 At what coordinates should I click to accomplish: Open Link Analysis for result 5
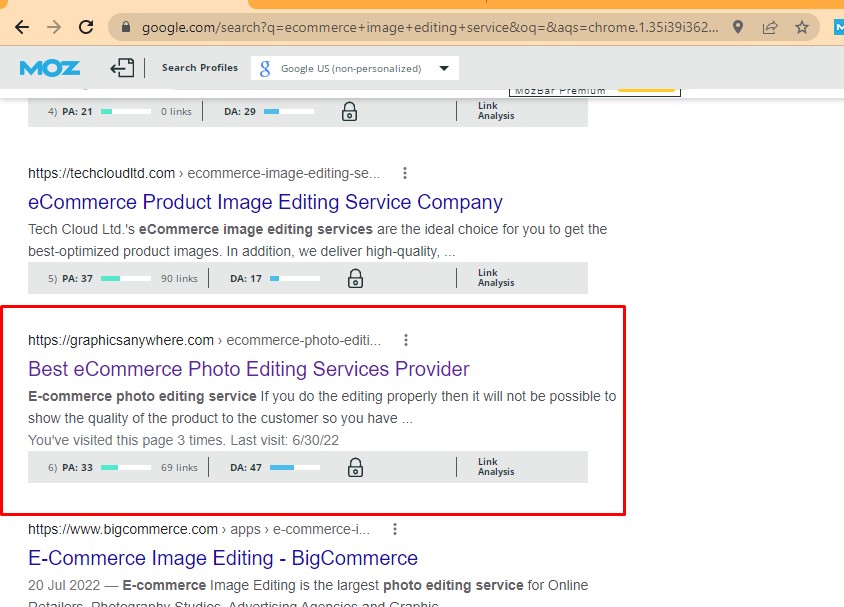496,278
